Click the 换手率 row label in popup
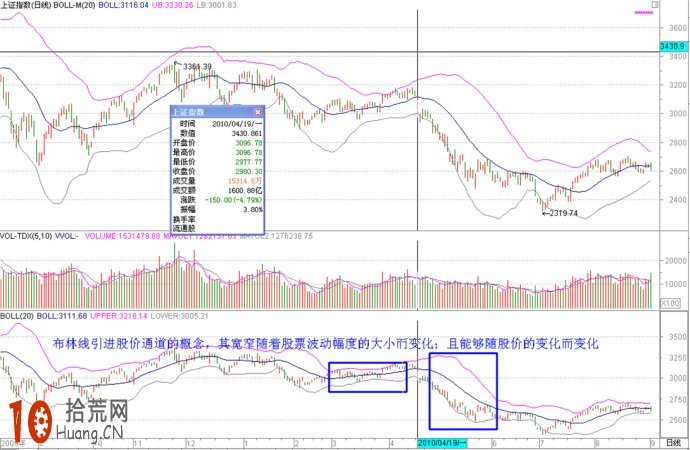This screenshot has width=690, height=450. [x=184, y=219]
